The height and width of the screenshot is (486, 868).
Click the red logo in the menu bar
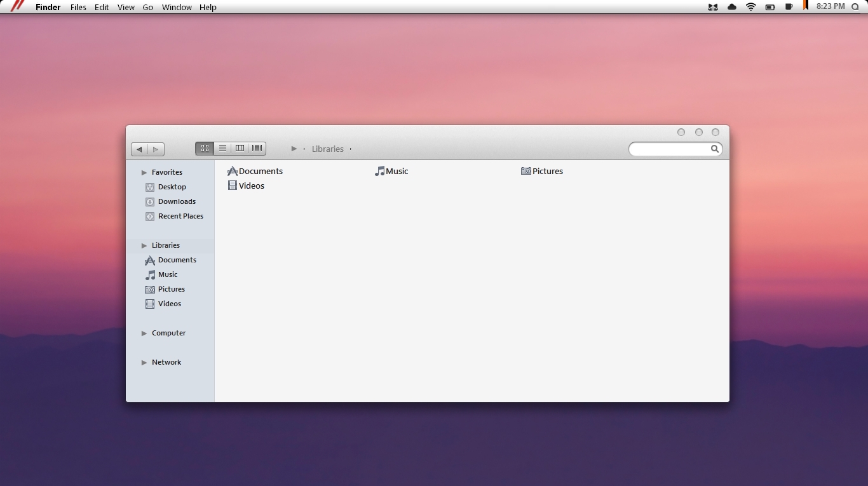tap(17, 6)
